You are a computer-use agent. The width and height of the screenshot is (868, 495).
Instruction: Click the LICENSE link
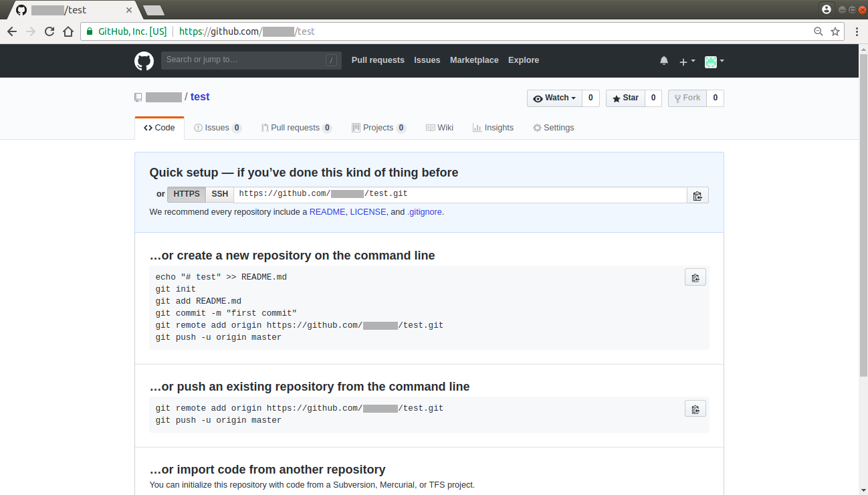coord(368,212)
